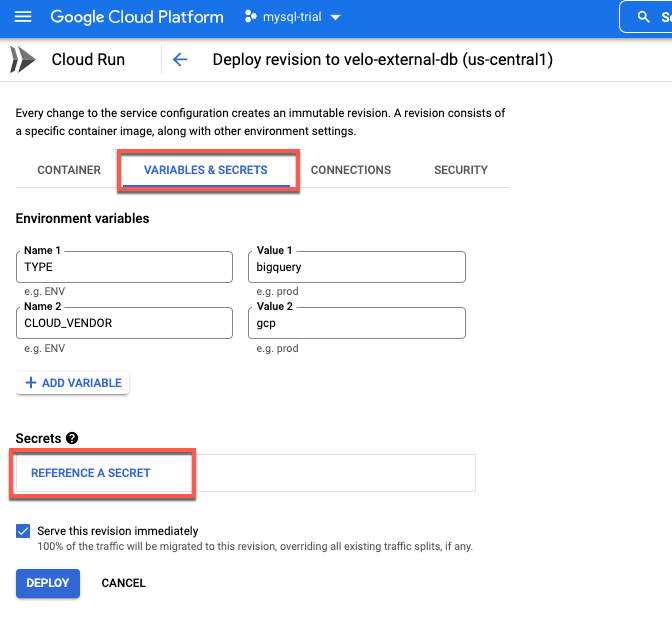Click the Environment variables heading
672x618 pixels.
[82, 219]
